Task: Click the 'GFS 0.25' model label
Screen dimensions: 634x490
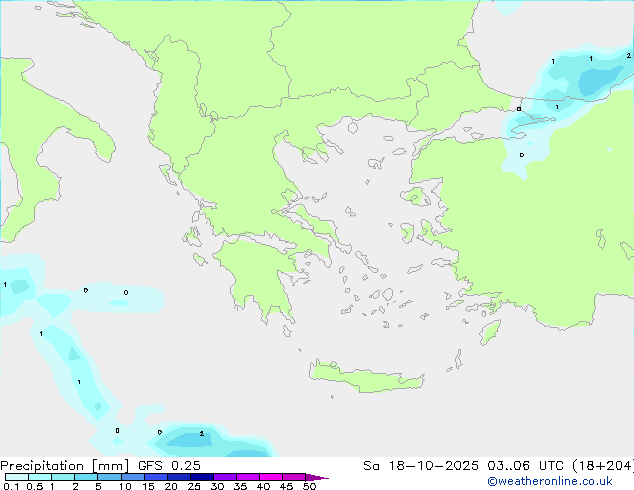Action: [169, 466]
